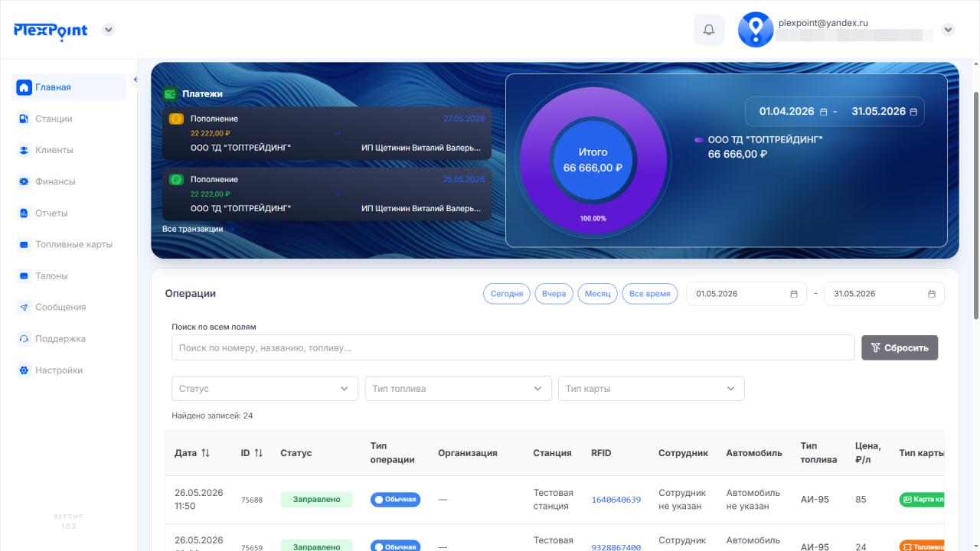
Task: Click the Поддержка headset icon
Action: click(24, 338)
